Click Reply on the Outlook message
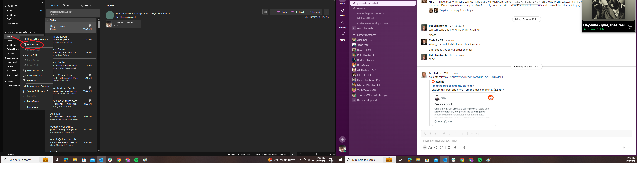Image resolution: width=644 pixels, height=193 pixels. 282,12
